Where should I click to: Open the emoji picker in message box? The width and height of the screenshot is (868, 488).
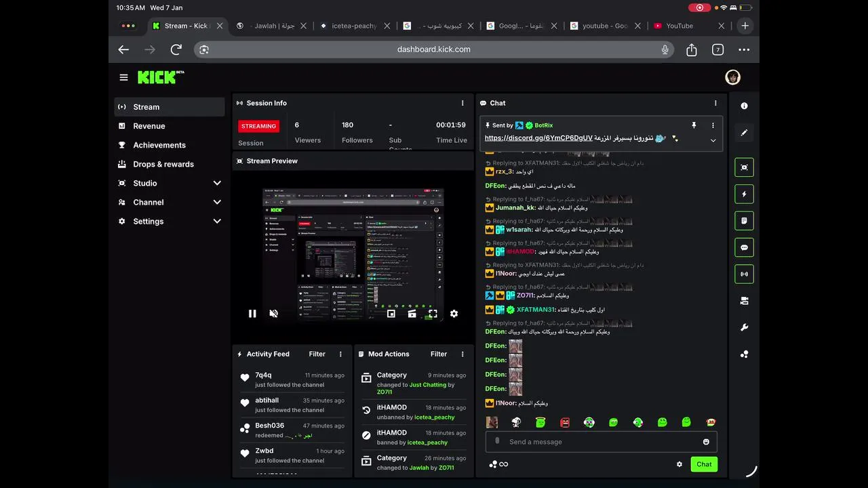(x=706, y=442)
